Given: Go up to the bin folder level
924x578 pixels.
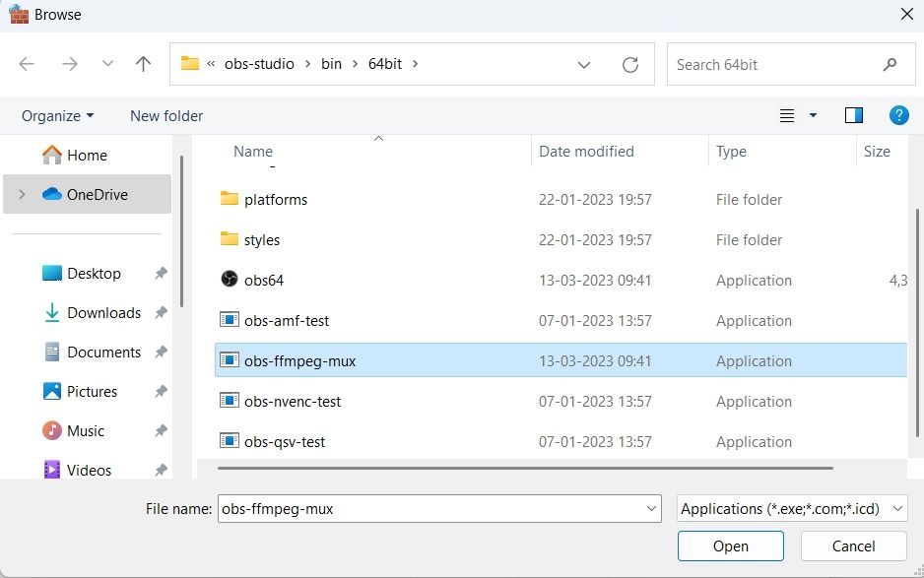Looking at the screenshot, I should click(143, 63).
